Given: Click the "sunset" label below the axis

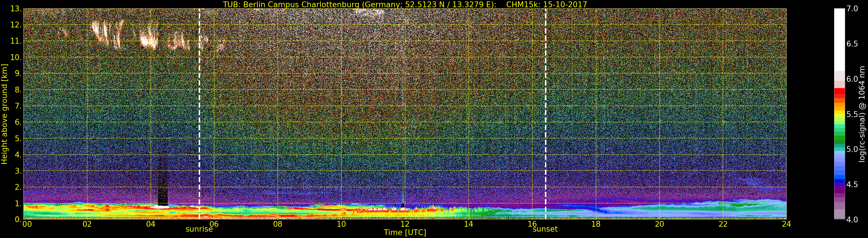Looking at the screenshot, I should click(545, 229).
